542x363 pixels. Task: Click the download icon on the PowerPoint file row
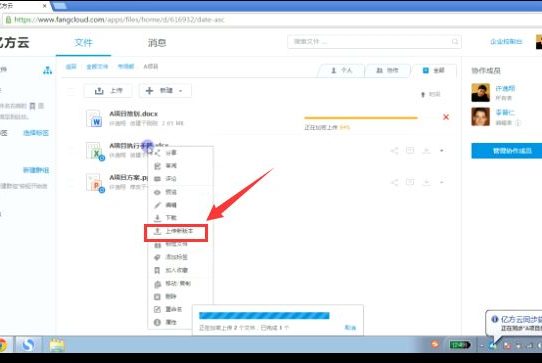click(427, 182)
